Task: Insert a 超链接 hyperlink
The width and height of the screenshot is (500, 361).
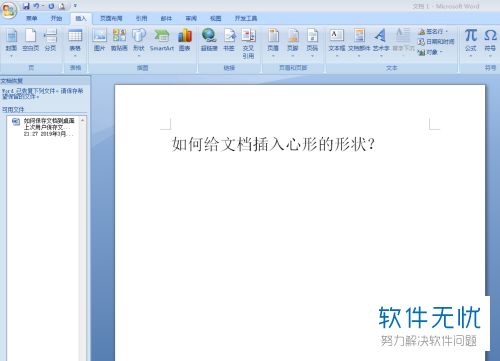Action: click(x=209, y=40)
